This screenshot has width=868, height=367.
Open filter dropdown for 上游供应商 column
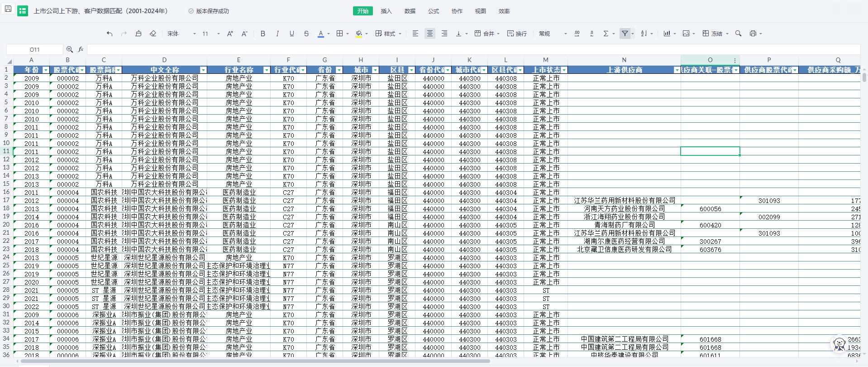pos(677,70)
